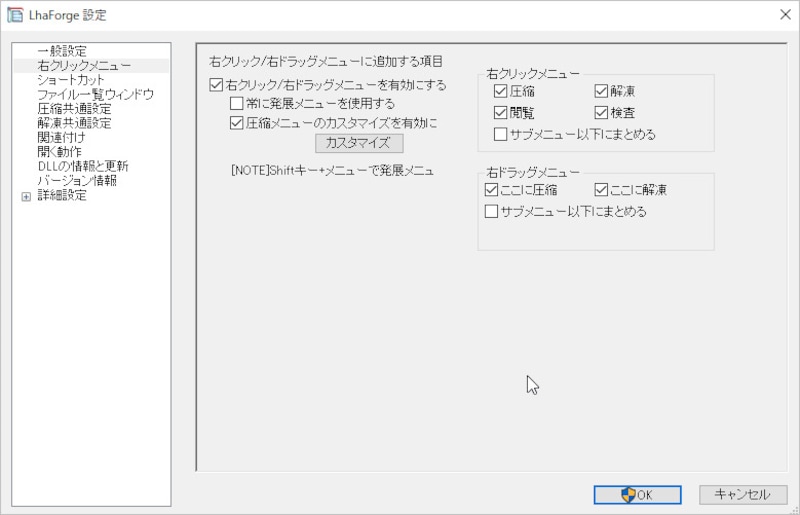Screen dimensions: 800x515
Task: Toggle the ここに圧縮 checkbox
Action: pos(491,190)
